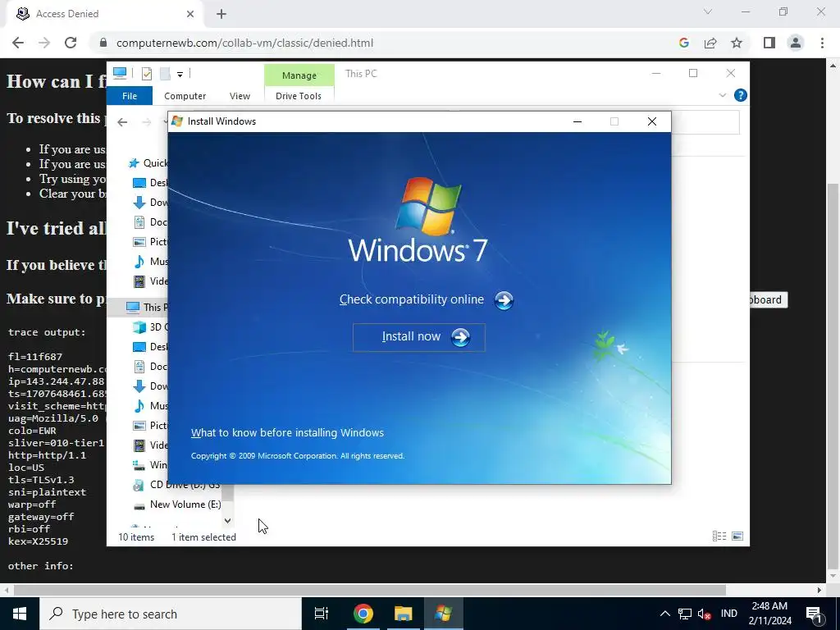Click the Videos film icon under This PC

pos(139,445)
